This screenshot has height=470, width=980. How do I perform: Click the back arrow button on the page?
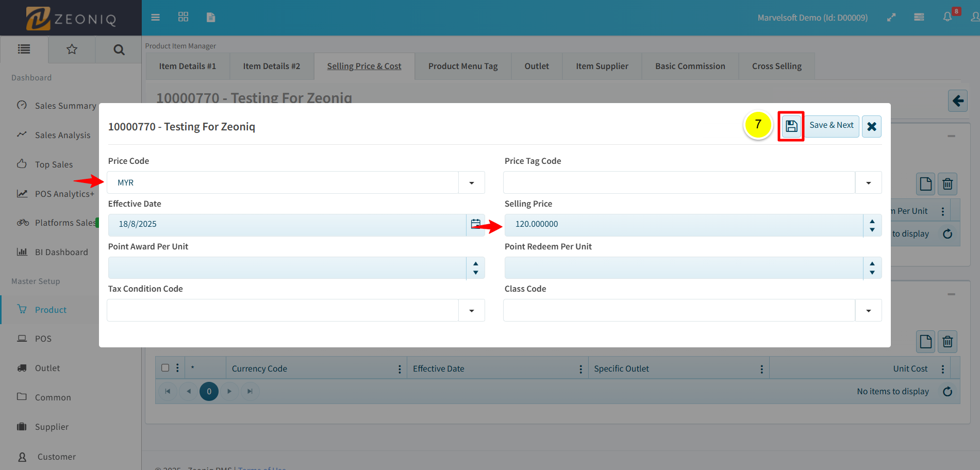[x=958, y=101]
